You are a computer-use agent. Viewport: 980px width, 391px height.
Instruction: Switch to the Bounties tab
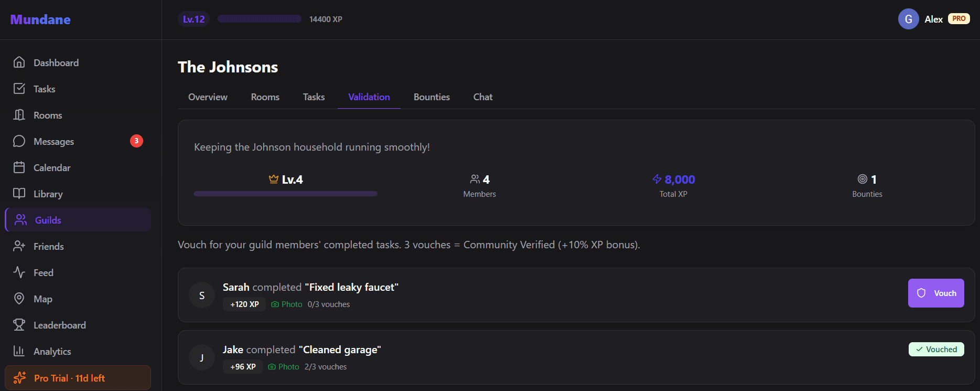(x=432, y=97)
